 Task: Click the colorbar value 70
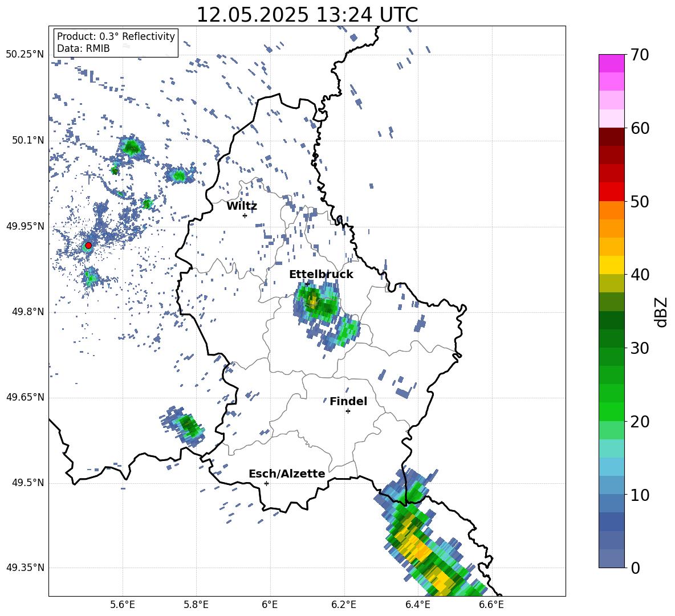(x=640, y=55)
